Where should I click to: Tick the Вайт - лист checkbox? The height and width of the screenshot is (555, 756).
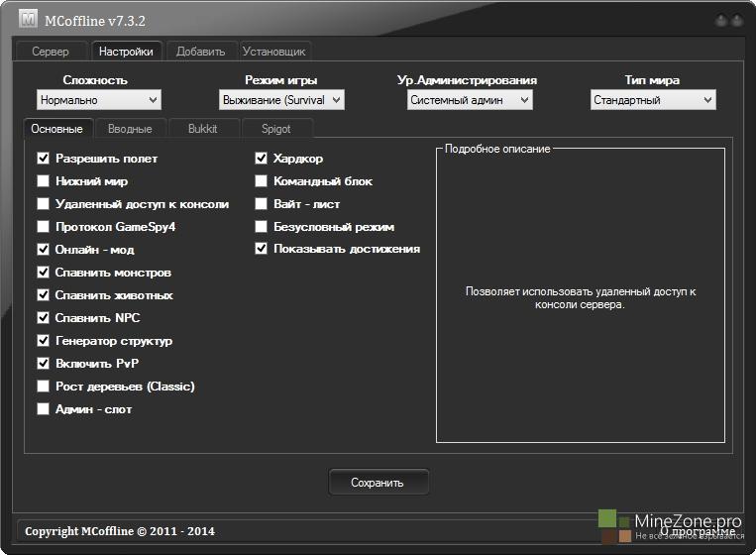coord(262,204)
